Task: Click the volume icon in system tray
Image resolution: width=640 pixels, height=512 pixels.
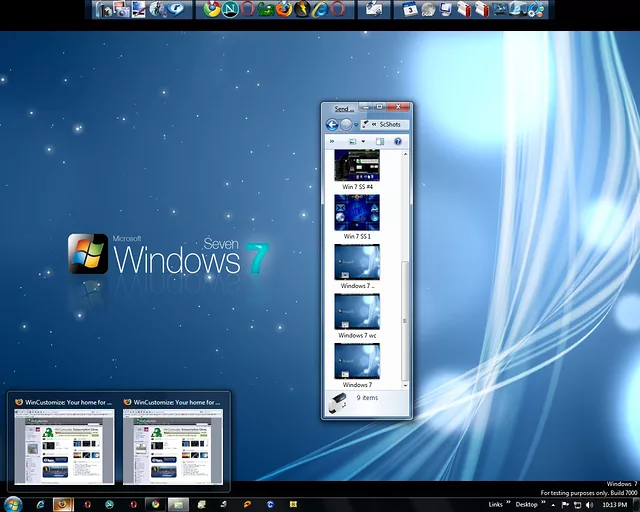Action: (x=591, y=504)
